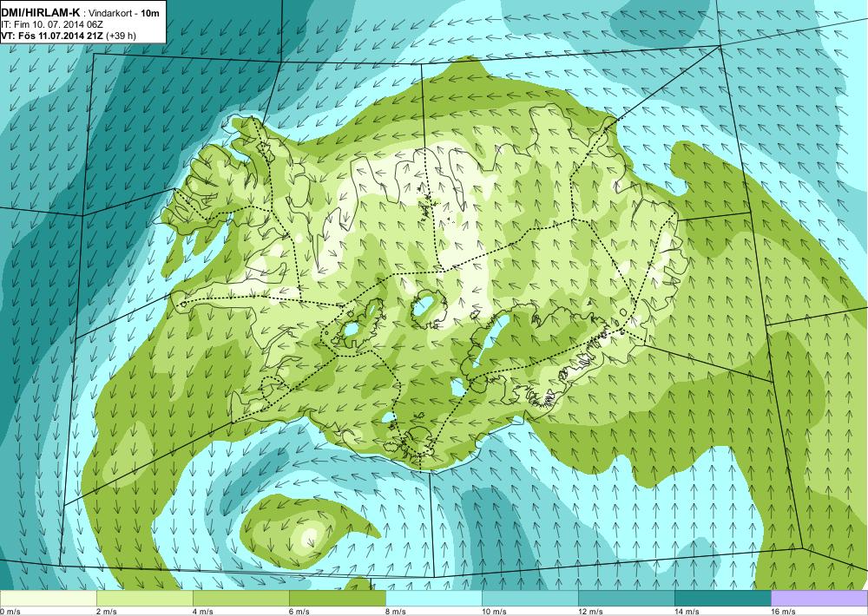Screen dimensions: 868x616
Task: Click the dark teal 14–16 m/s legend swatch
Action: click(722, 599)
